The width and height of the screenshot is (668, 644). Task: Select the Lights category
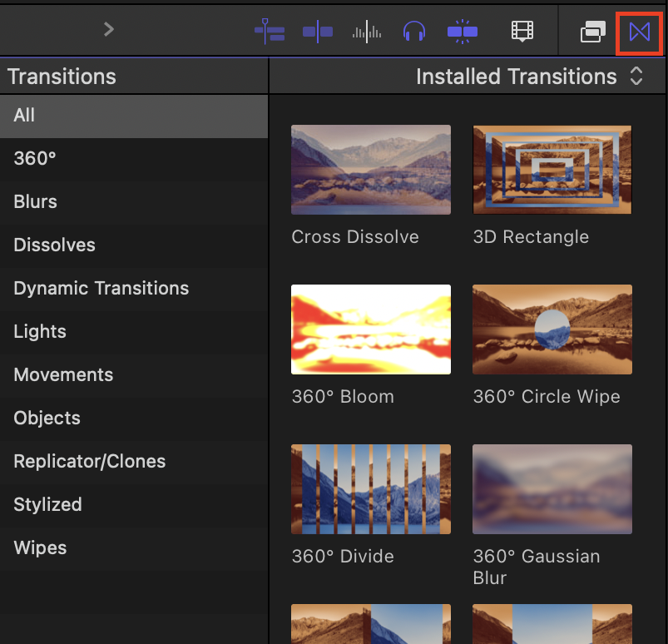(x=134, y=332)
